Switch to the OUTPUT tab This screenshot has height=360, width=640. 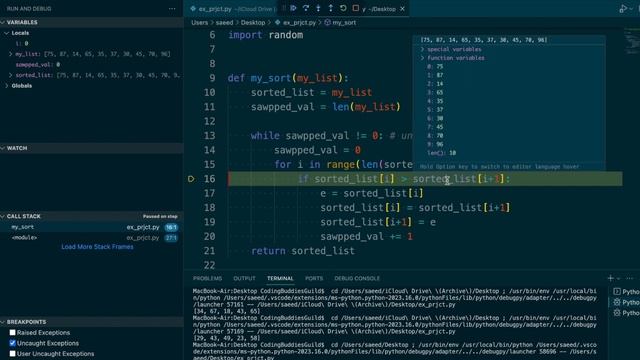click(244, 278)
